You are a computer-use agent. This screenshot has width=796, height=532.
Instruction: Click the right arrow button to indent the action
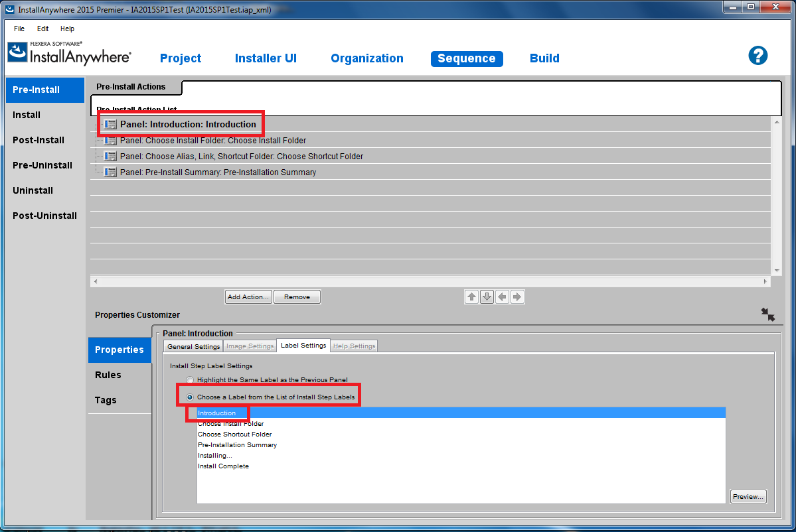[x=517, y=297]
